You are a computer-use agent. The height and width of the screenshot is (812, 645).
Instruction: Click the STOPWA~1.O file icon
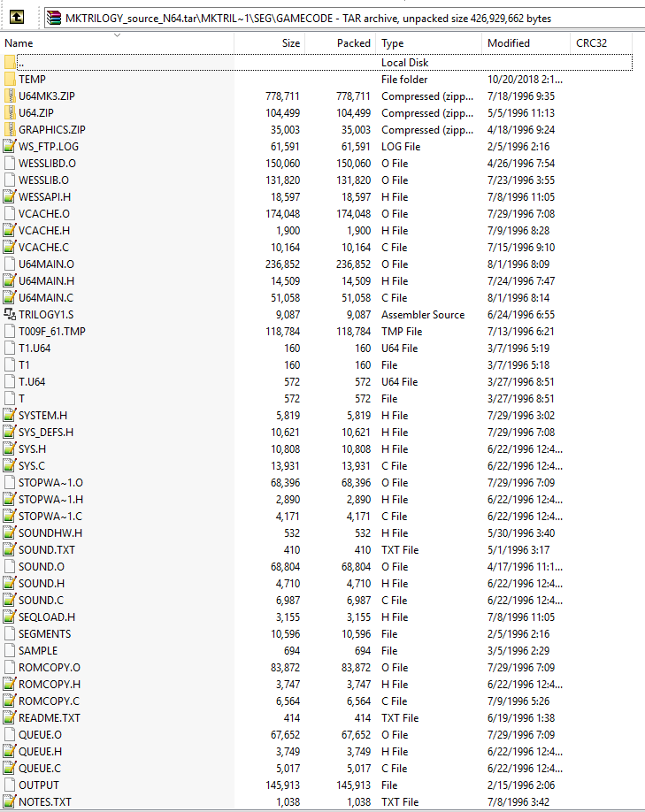[10, 483]
